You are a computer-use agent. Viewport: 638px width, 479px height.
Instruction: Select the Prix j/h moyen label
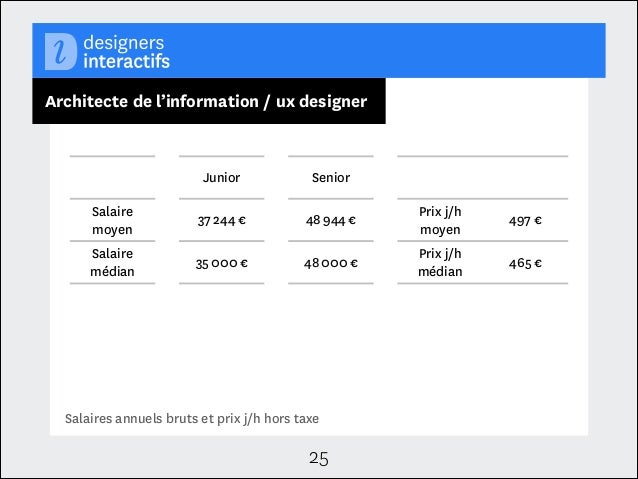[x=440, y=220]
